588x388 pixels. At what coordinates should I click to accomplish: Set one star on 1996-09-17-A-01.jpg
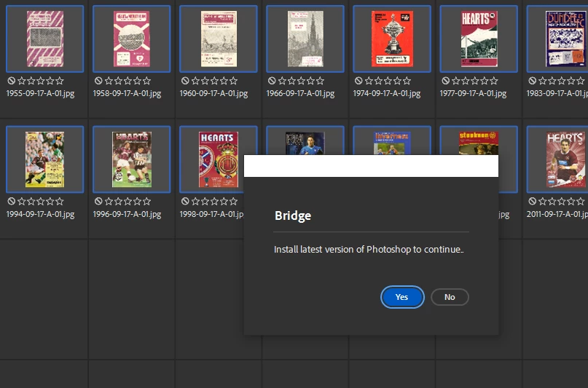109,201
